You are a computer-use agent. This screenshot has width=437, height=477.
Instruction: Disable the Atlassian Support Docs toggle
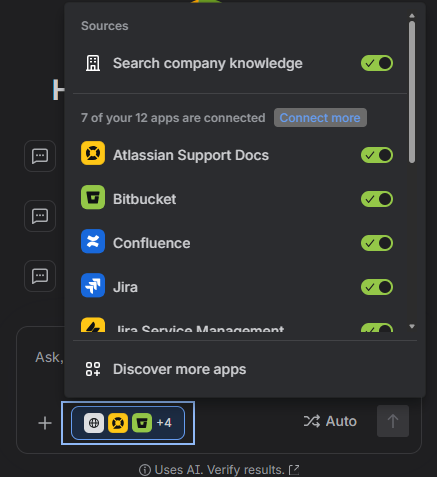point(377,155)
